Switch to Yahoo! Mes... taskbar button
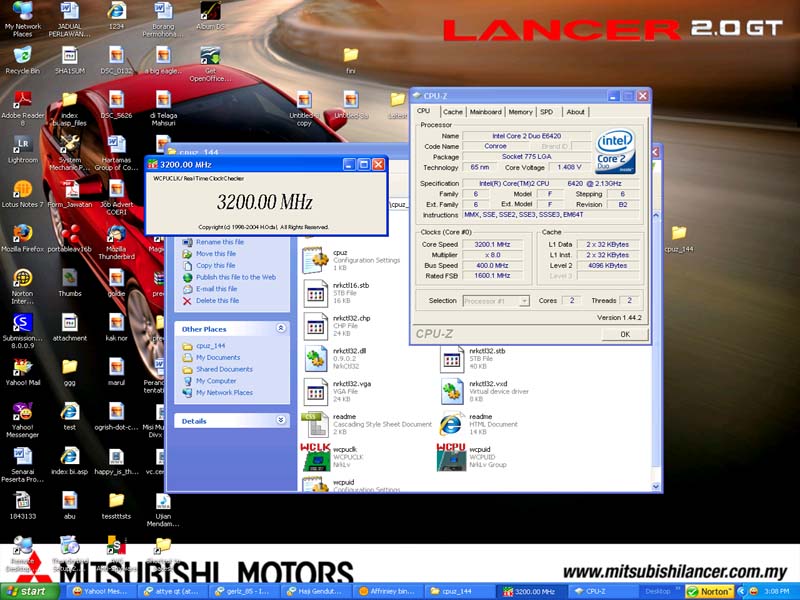This screenshot has width=800, height=600. (104, 591)
